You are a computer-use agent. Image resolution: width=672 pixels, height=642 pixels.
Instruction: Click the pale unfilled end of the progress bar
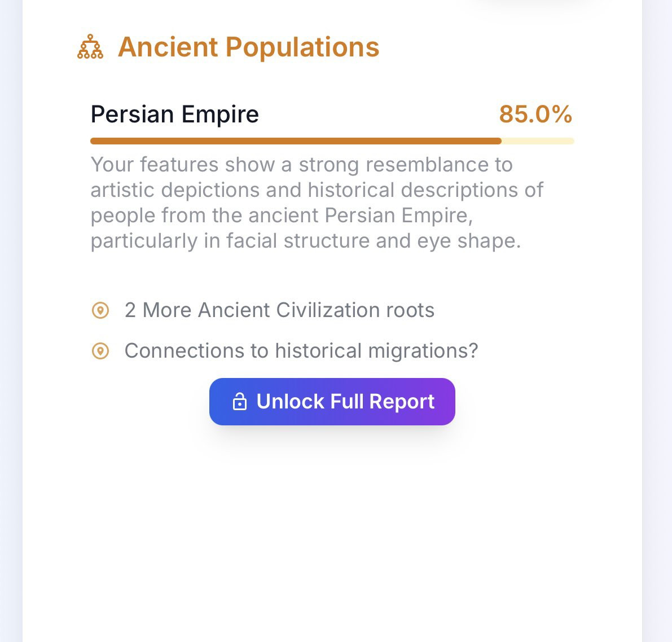(x=538, y=141)
